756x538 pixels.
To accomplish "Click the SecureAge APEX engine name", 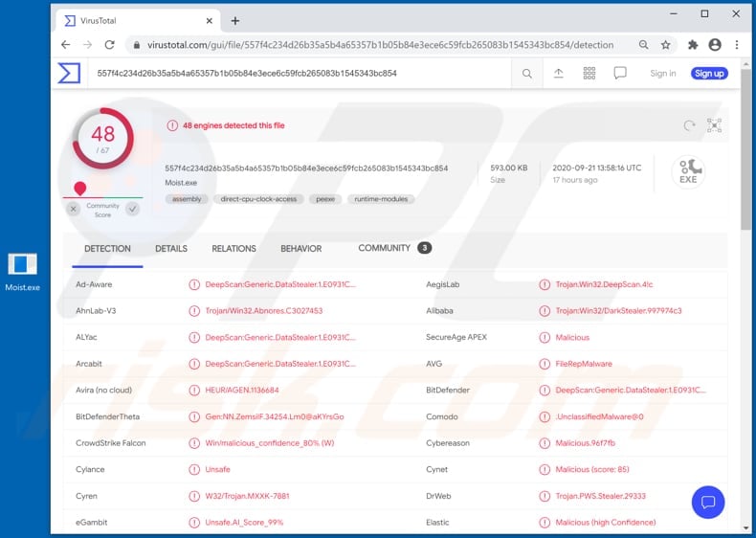I will [456, 337].
